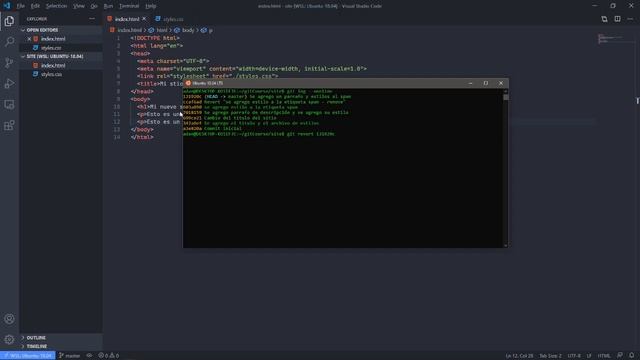
Task: Open the notifications bell icon
Action: (631, 356)
